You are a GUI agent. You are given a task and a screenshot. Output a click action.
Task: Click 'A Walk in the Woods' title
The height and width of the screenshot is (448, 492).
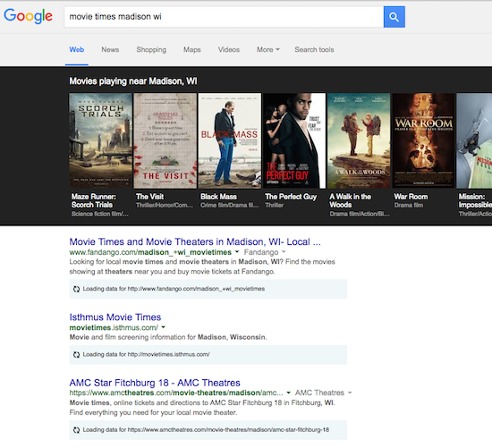[x=350, y=201]
